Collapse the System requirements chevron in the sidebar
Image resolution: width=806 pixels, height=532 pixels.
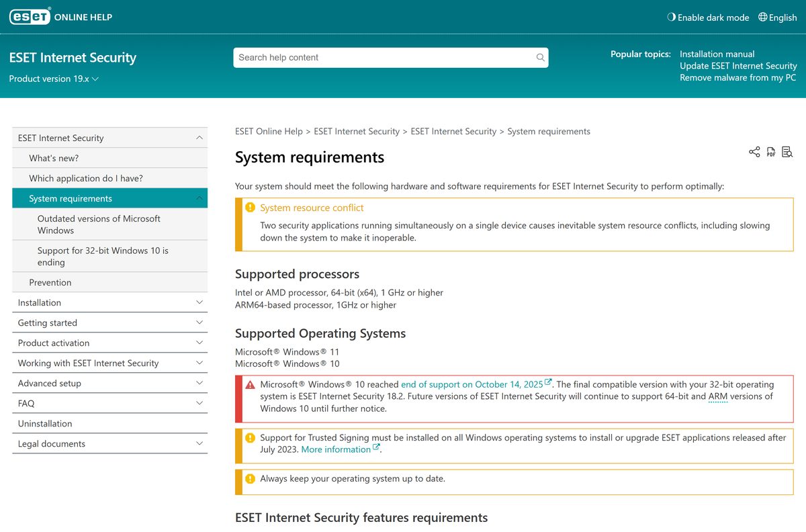click(x=199, y=198)
